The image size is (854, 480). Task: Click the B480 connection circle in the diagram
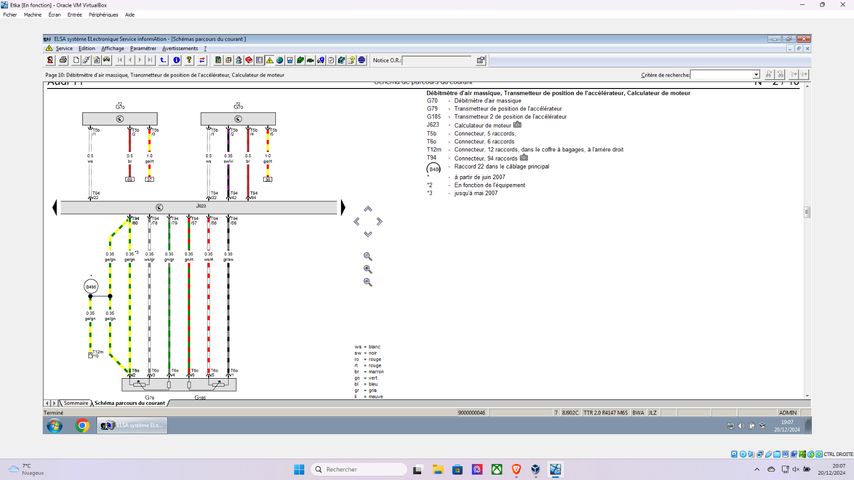tap(91, 287)
